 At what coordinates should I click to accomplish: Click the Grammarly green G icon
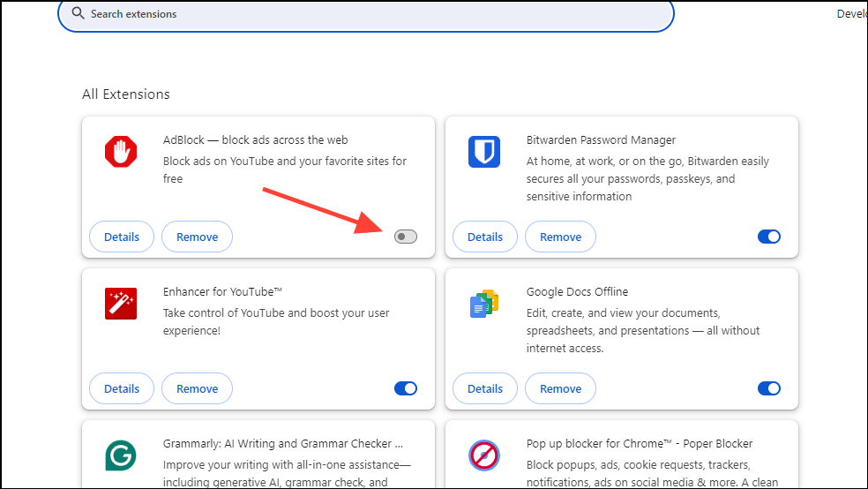point(121,455)
